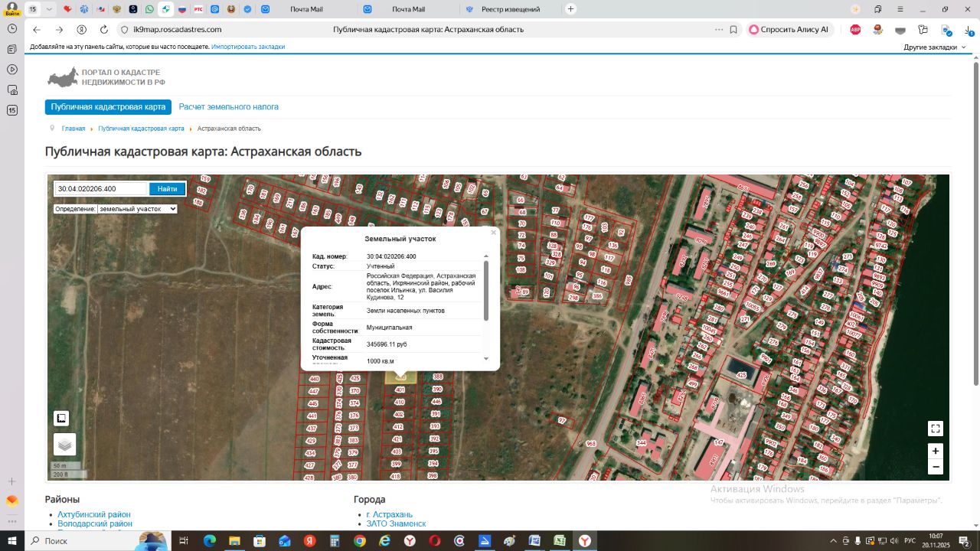Image resolution: width=980 pixels, height=551 pixels.
Task: Enter fullscreen map view
Action: [x=935, y=429]
